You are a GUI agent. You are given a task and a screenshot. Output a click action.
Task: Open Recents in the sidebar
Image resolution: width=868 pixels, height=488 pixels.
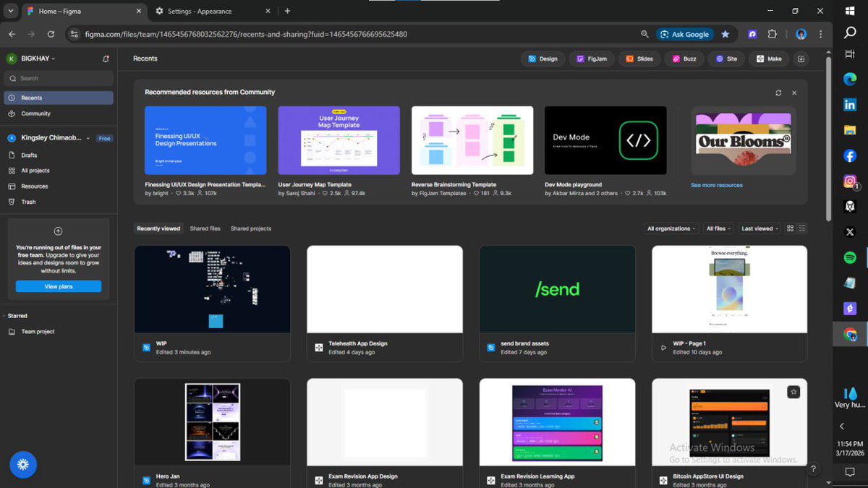(x=59, y=98)
